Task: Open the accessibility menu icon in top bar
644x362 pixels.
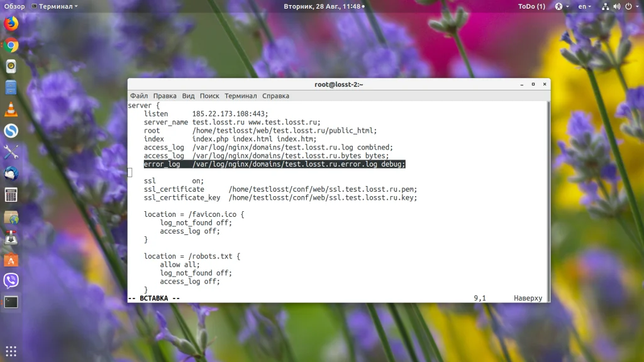Action: coord(558,6)
